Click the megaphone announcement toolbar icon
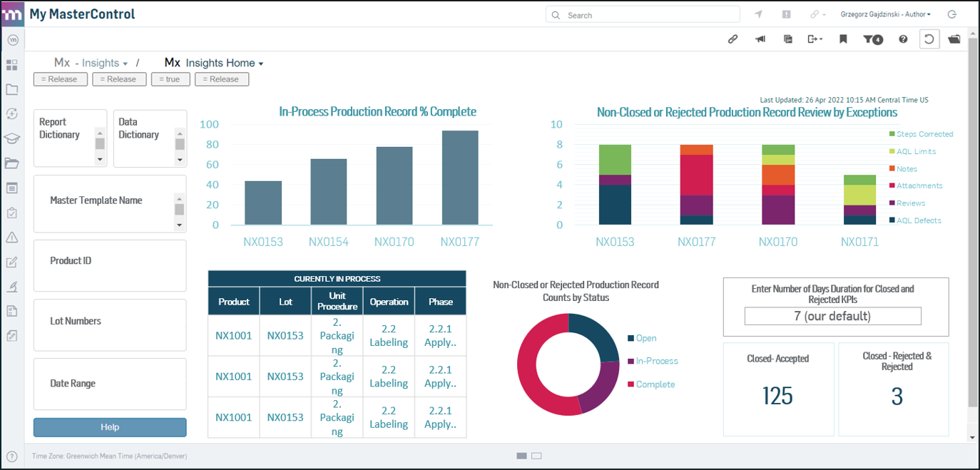Viewport: 980px width, 470px height. (x=760, y=39)
